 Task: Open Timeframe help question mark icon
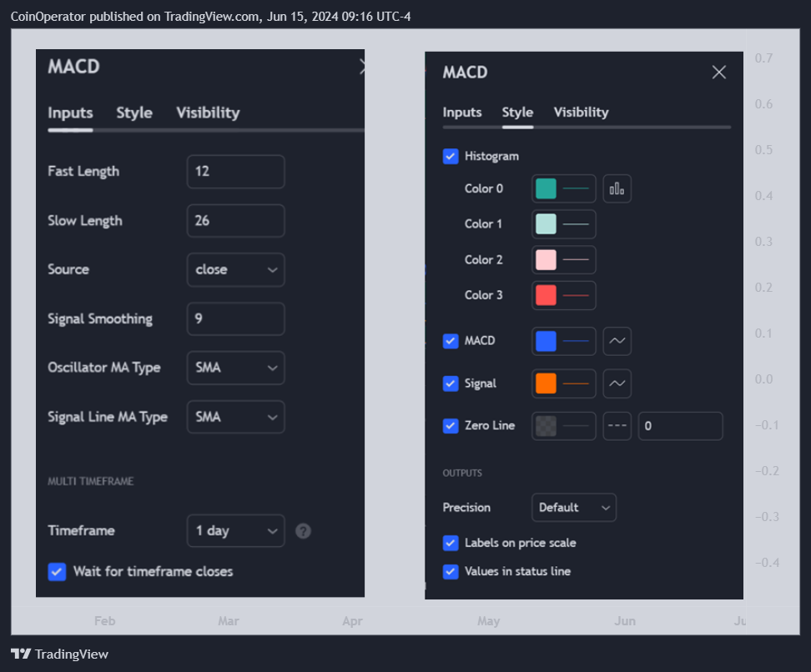(303, 531)
